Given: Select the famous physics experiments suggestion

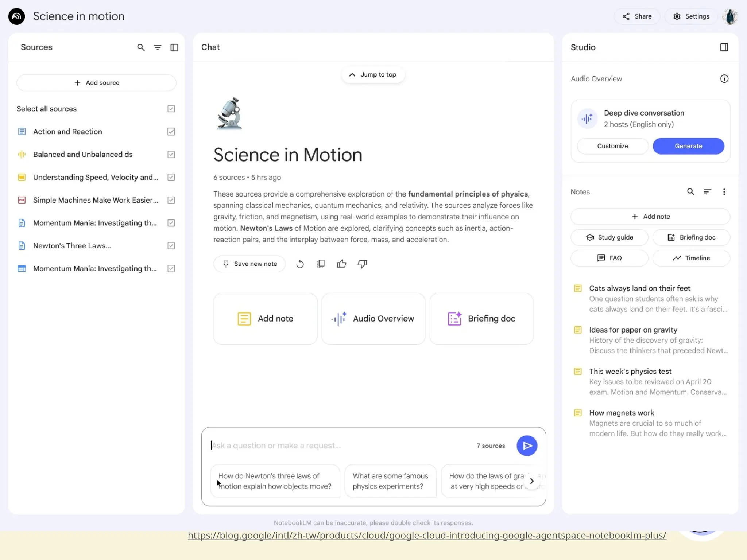Looking at the screenshot, I should (x=390, y=481).
